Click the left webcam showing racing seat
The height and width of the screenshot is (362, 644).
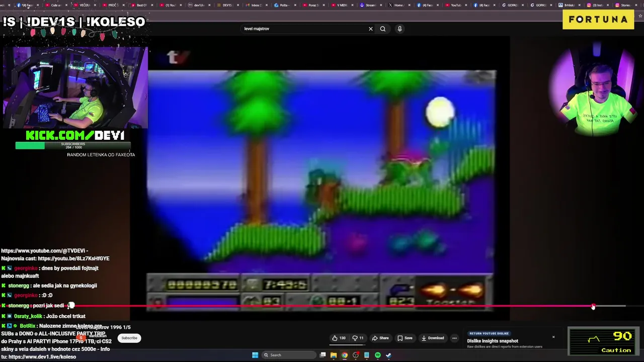(75, 88)
